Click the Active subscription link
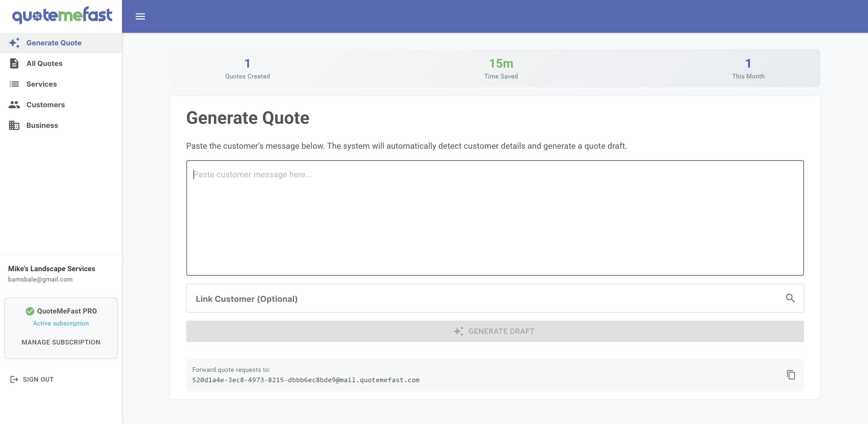The height and width of the screenshot is (424, 868). pos(61,323)
